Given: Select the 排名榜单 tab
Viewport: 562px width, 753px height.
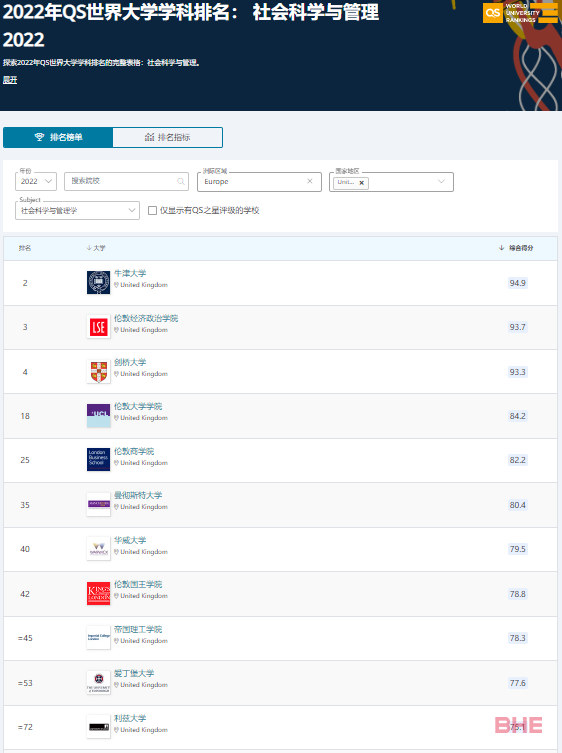Looking at the screenshot, I should click(x=58, y=137).
